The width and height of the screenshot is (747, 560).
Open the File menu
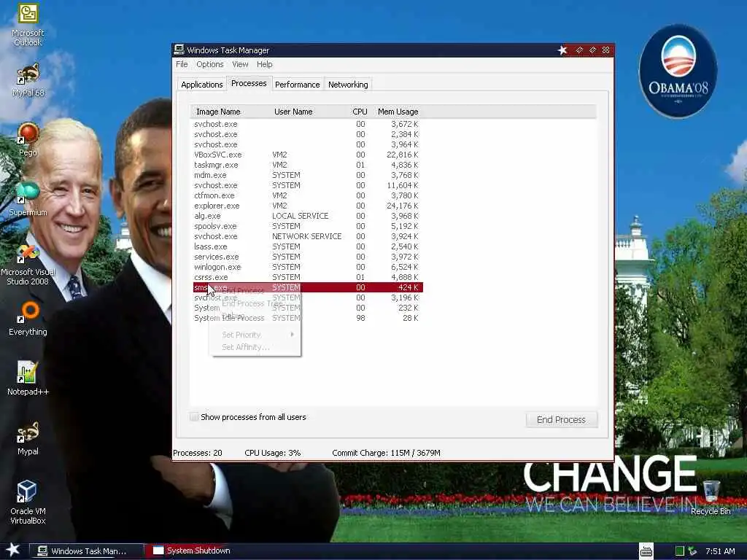pos(182,64)
